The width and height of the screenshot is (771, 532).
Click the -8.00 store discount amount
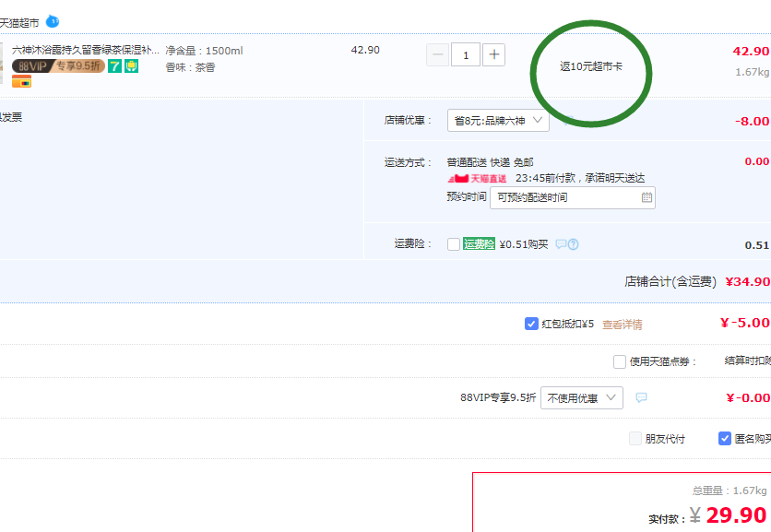[753, 122]
